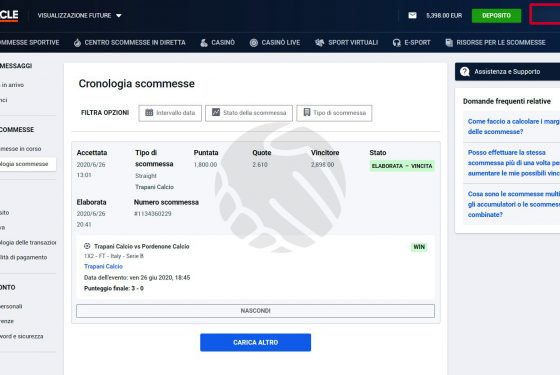Image resolution: width=560 pixels, height=375 pixels.
Task: Open FAQ about placing the same bet repeatedly
Action: point(514,163)
